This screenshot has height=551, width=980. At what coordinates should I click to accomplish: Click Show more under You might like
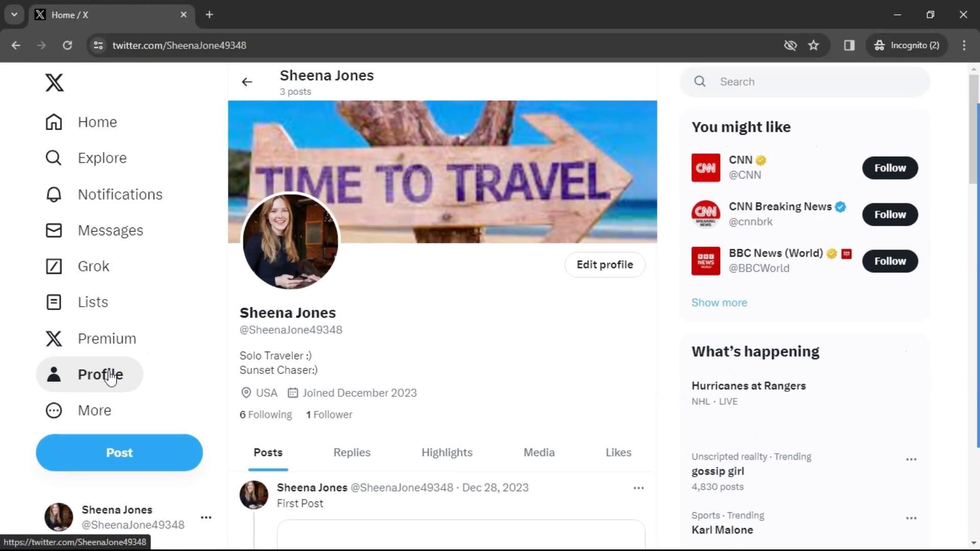[x=719, y=303]
